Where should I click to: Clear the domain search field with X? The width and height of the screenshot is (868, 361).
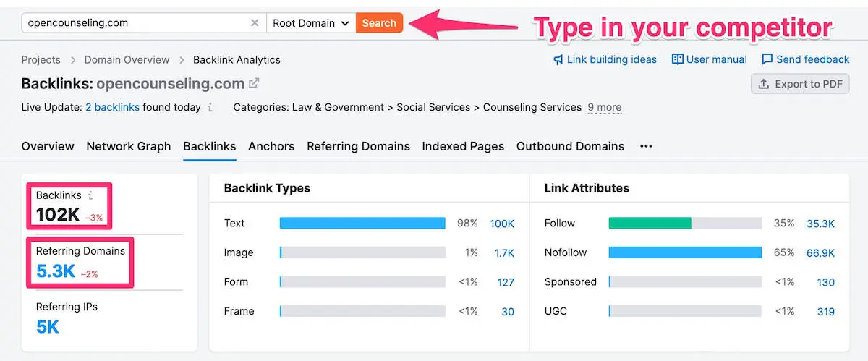coord(255,23)
